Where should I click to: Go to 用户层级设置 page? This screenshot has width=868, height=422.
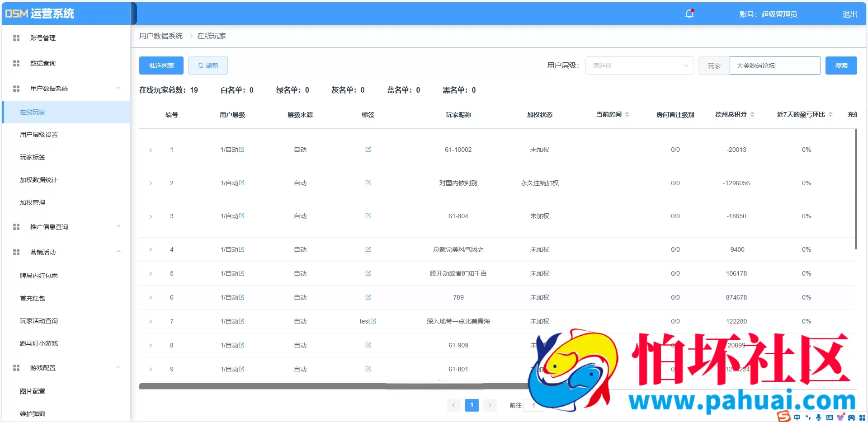[x=39, y=135]
